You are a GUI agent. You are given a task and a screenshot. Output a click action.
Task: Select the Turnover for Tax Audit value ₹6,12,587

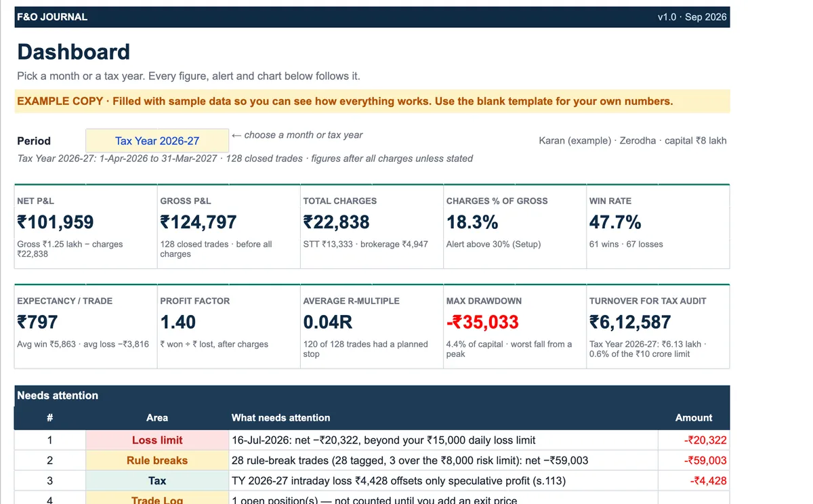[630, 322]
